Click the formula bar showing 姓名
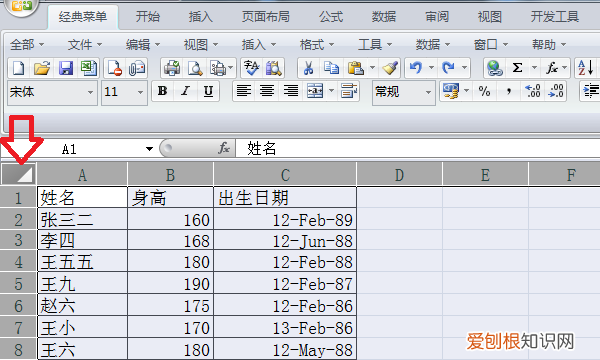 coord(417,148)
